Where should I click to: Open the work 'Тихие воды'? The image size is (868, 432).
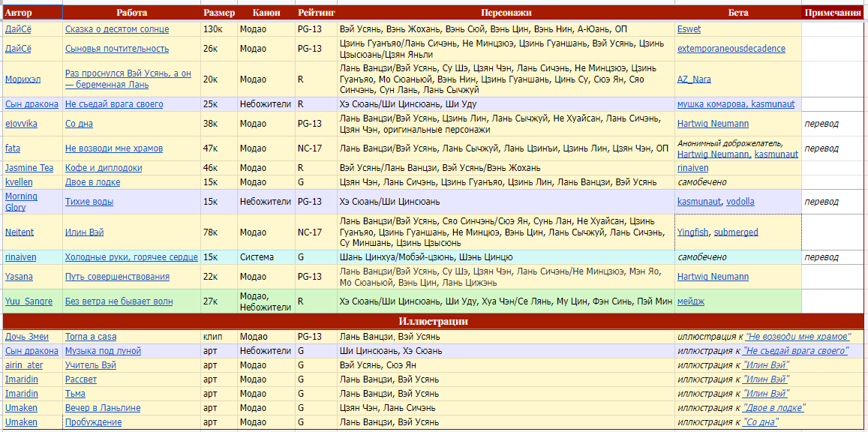pos(89,202)
